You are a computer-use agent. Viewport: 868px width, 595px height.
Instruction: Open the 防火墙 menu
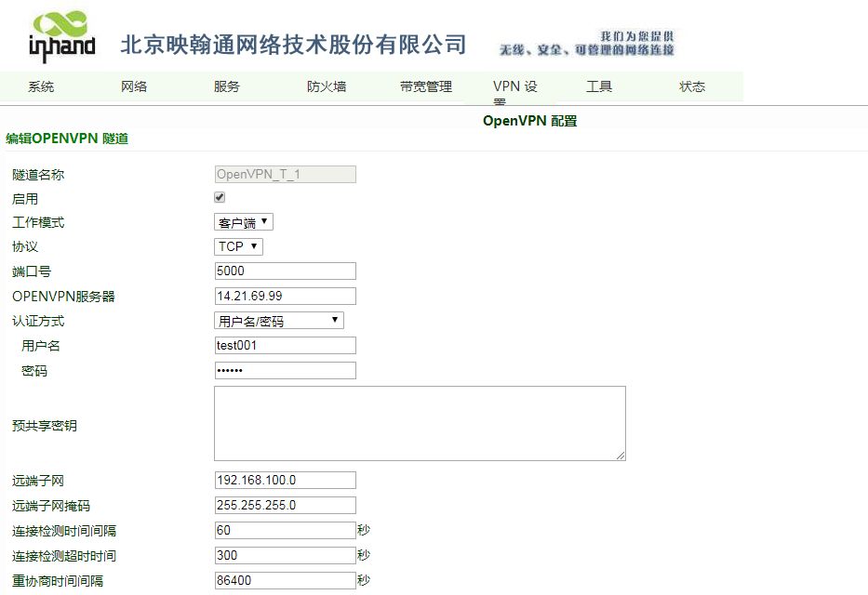(x=326, y=86)
